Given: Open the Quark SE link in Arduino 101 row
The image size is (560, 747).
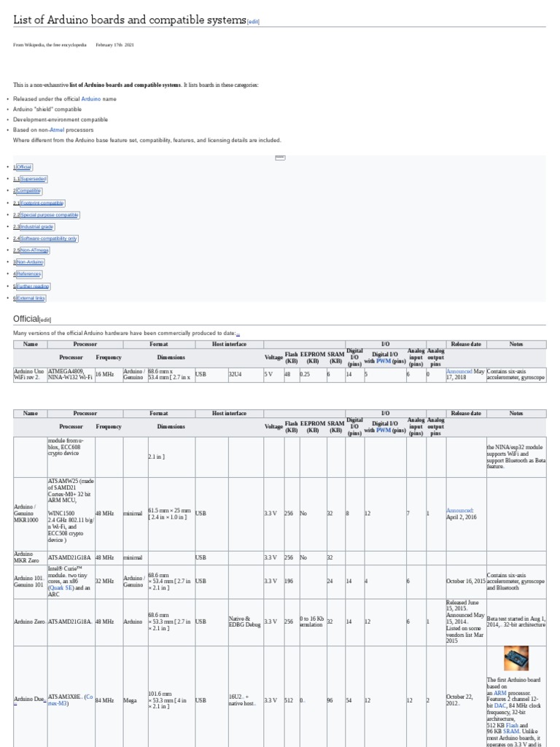Looking at the screenshot, I should coord(62,588).
